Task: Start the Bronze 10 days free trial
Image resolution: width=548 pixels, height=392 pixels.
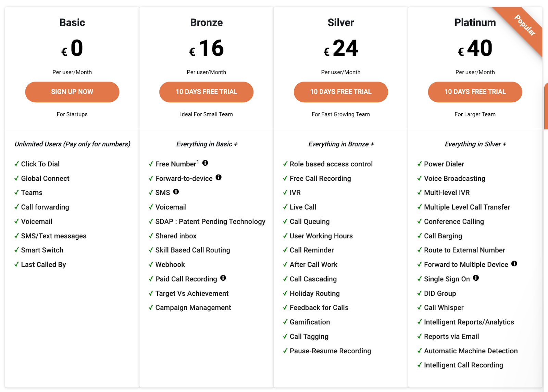Action: tap(206, 92)
